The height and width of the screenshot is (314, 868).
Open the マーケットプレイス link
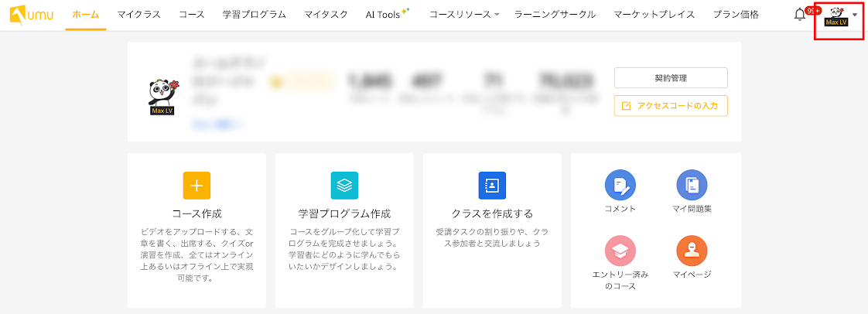[654, 15]
